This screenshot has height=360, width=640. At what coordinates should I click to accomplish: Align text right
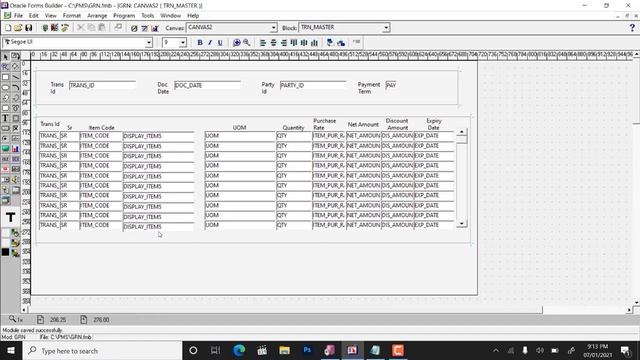(x=283, y=42)
